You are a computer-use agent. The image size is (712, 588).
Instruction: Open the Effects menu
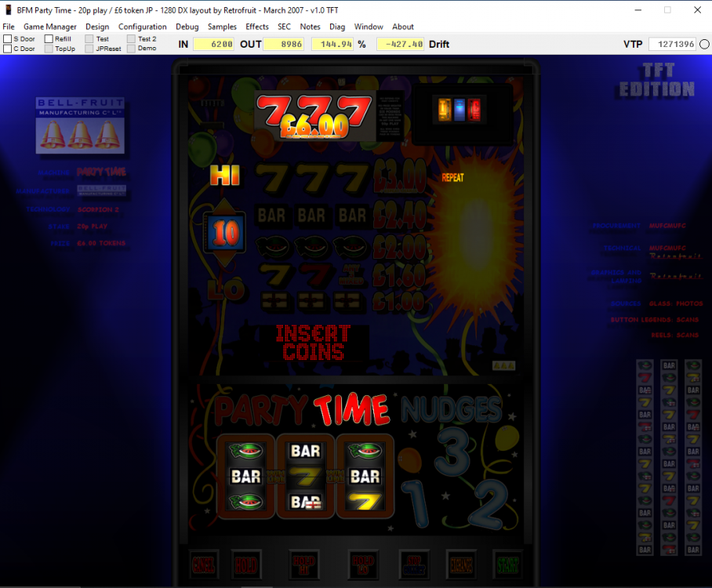point(257,27)
